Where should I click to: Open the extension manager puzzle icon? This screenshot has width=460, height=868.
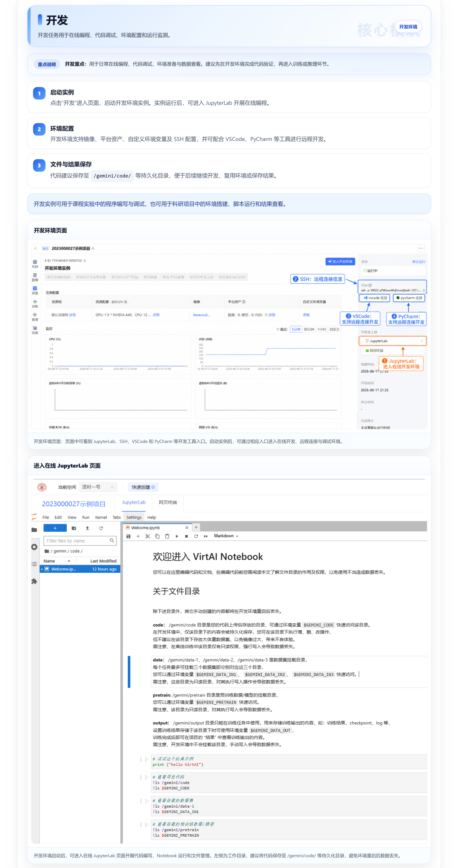[34, 581]
